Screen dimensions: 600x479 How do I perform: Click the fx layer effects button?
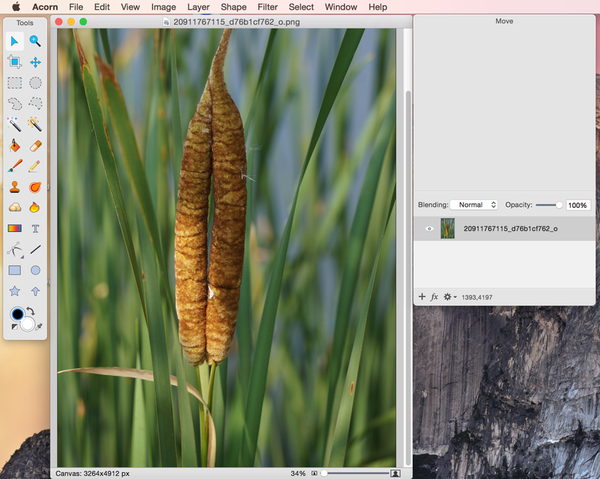point(435,297)
